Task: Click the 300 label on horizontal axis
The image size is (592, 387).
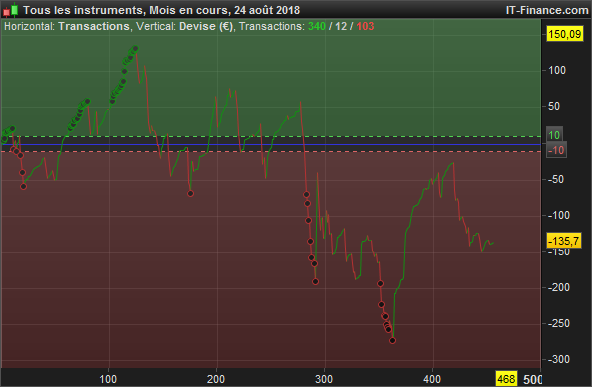Action: [x=324, y=379]
